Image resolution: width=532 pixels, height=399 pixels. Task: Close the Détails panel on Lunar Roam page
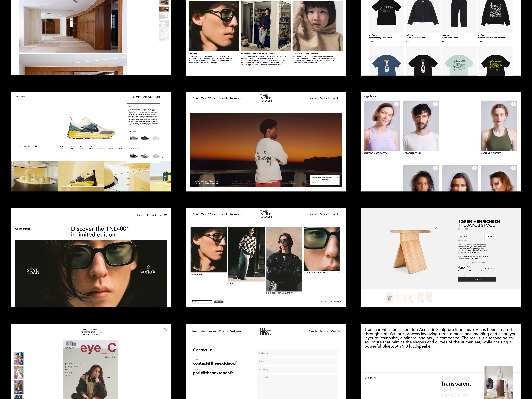[157, 106]
